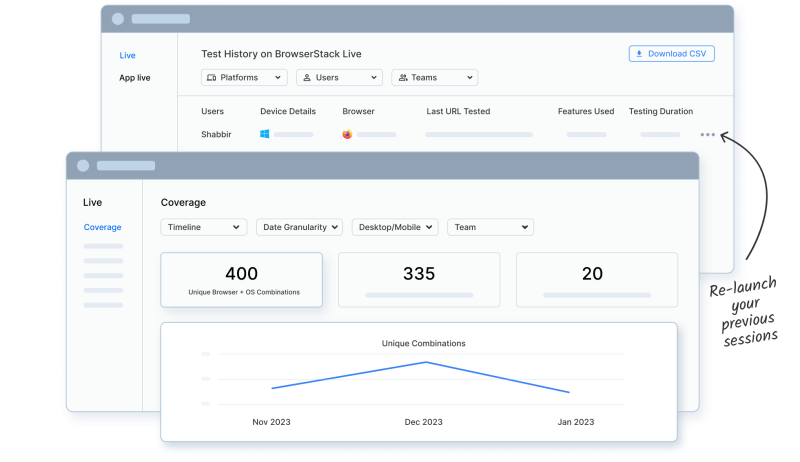Click the Browser column header
Viewport: 800px width, 462px height.
tap(358, 111)
